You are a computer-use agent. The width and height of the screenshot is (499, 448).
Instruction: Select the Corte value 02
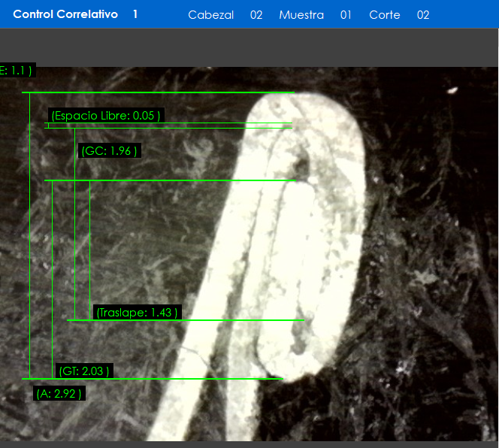click(423, 15)
